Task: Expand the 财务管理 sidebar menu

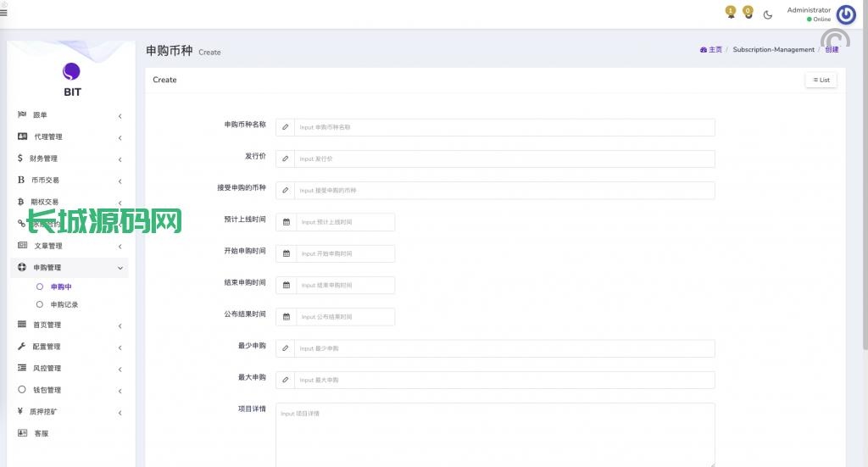Action: point(70,158)
